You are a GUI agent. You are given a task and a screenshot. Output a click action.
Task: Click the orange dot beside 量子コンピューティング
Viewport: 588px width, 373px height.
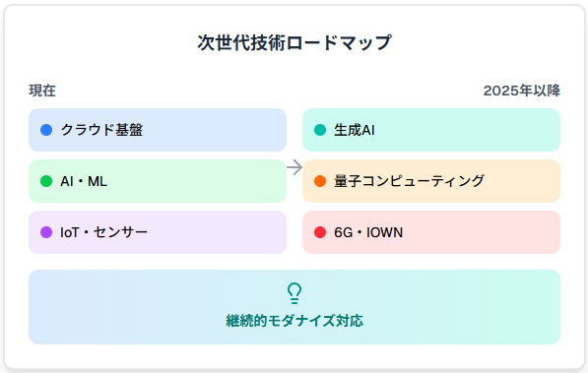click(320, 181)
